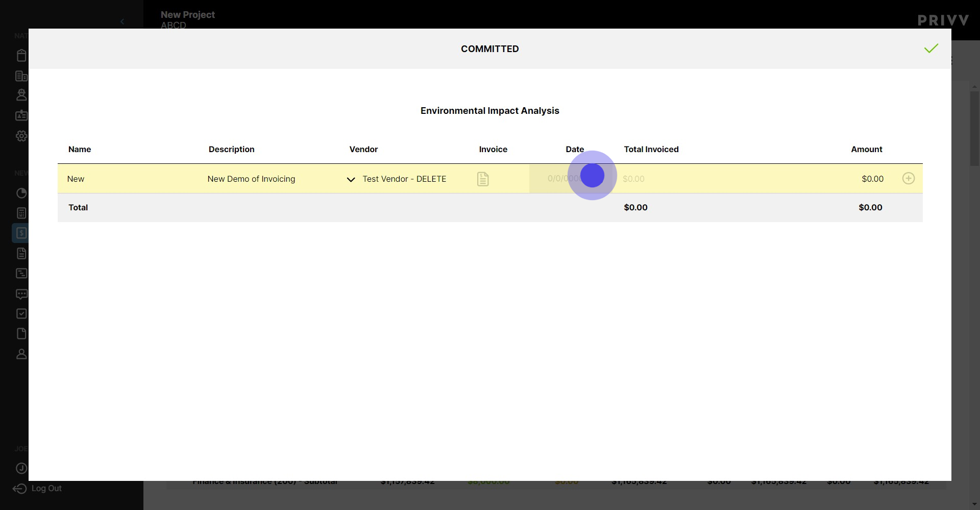Viewport: 980px width, 510px height.
Task: Open the highlighted dollar icon in sidebar
Action: click(x=20, y=233)
